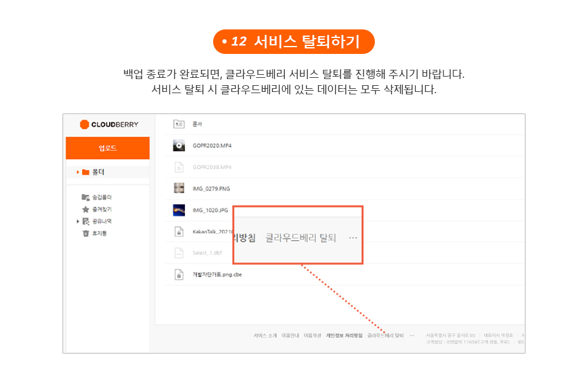This screenshot has height=380, width=588.
Task: Open the 이용안내 footer link
Action: pyautogui.click(x=290, y=335)
